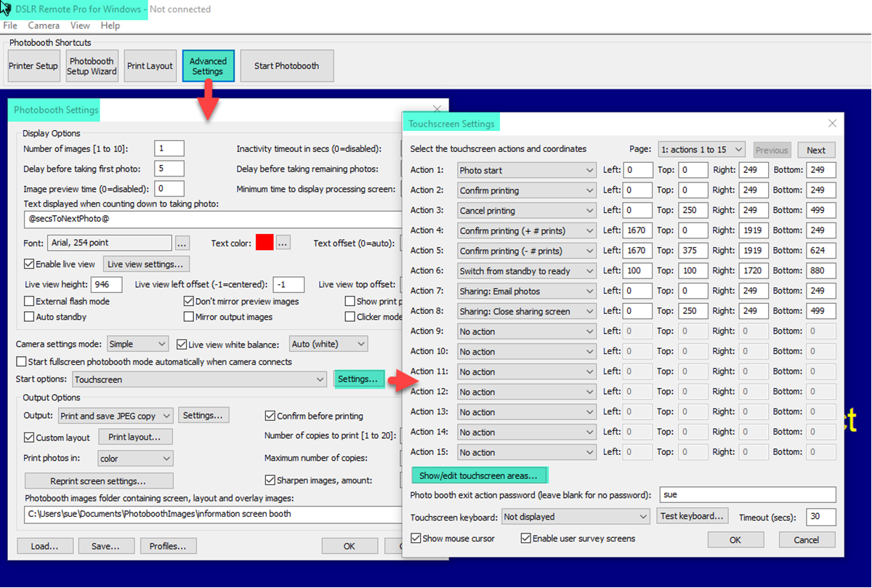872x588 pixels.
Task: Open touchscreen Page actions dropdown
Action: click(702, 150)
